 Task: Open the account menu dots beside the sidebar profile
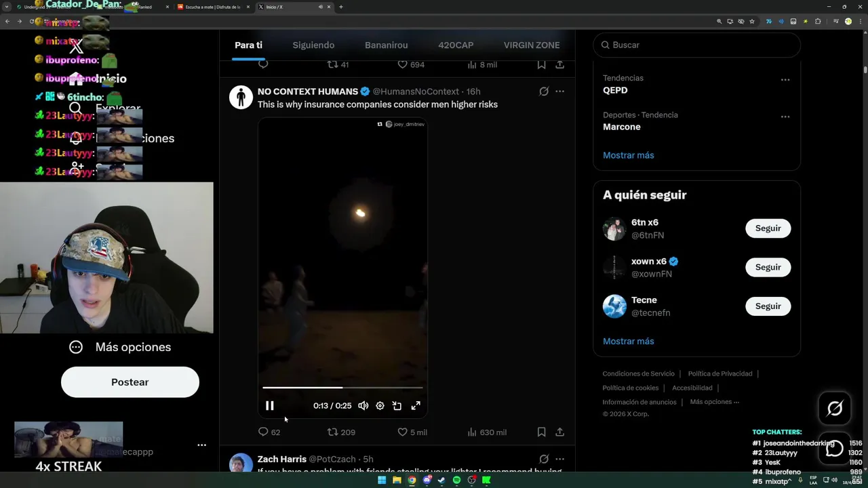click(x=201, y=445)
